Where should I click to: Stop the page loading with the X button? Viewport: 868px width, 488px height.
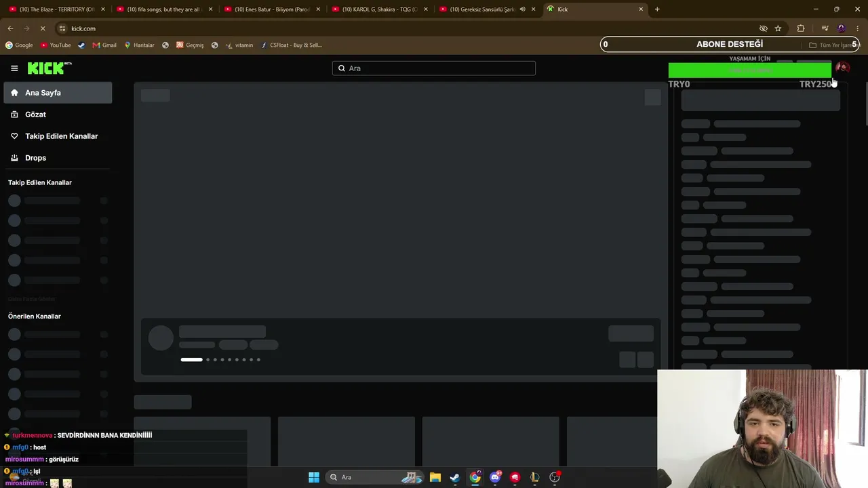coord(42,28)
